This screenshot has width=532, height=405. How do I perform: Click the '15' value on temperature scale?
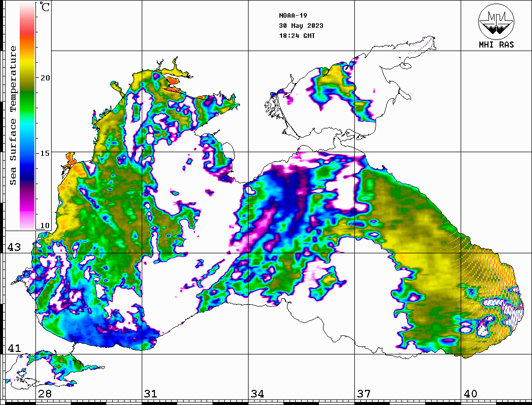pyautogui.click(x=45, y=153)
